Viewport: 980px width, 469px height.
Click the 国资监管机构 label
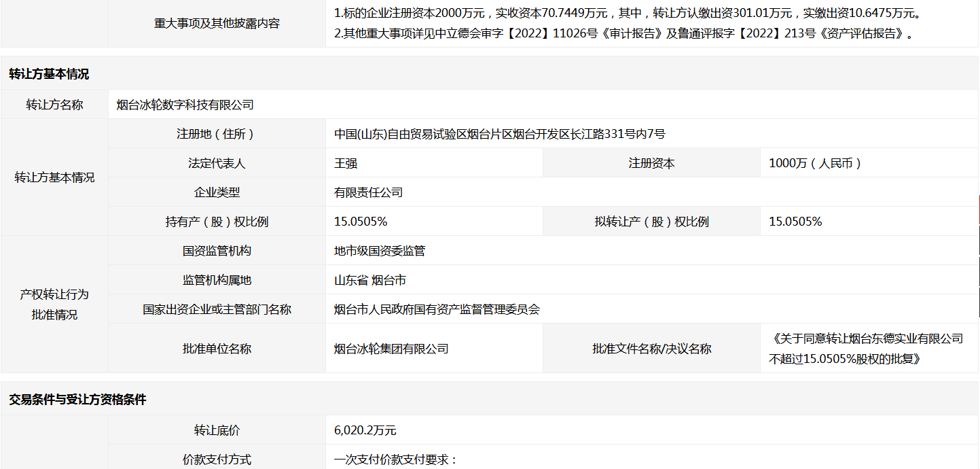tap(217, 251)
